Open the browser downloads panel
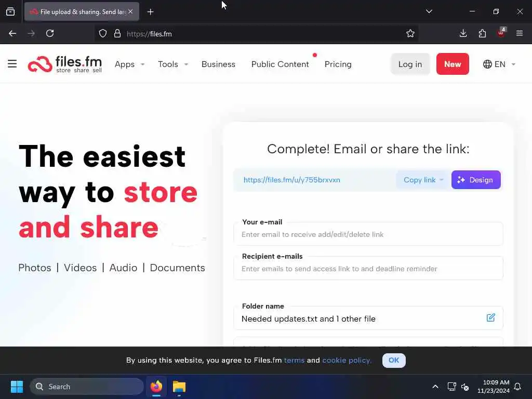532x399 pixels. (463, 34)
